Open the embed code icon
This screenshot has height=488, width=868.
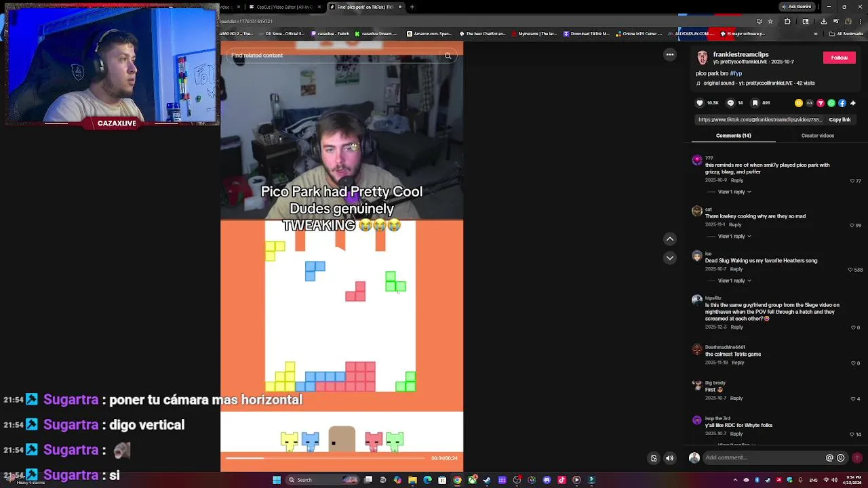click(810, 103)
